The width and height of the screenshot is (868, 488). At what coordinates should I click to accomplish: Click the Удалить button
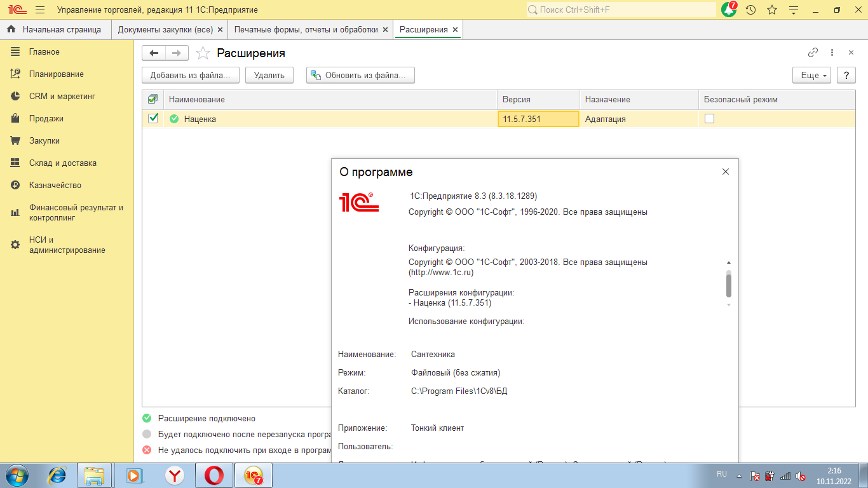(269, 75)
